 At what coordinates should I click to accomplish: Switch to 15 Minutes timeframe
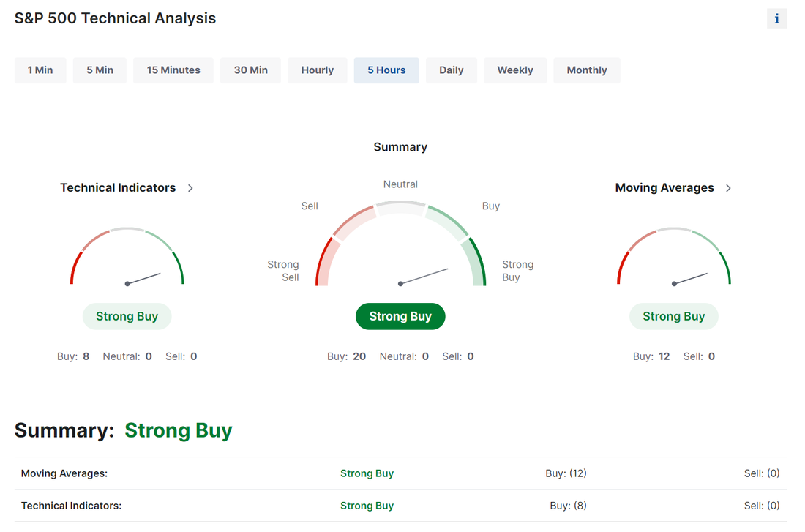point(173,70)
